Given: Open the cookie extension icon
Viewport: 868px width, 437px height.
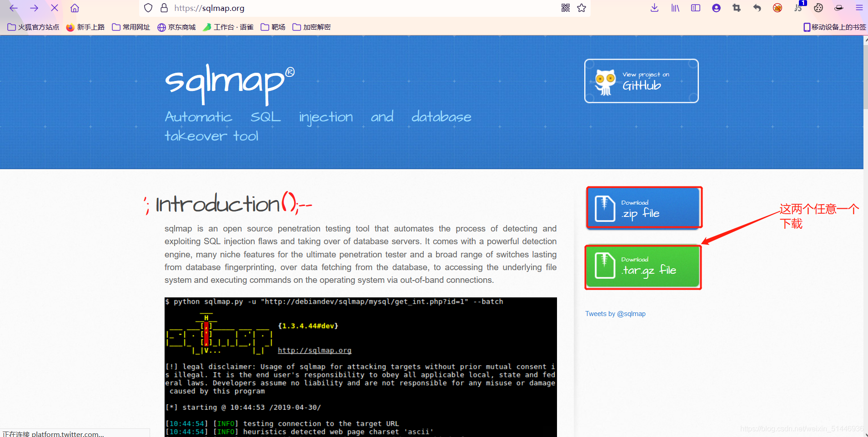Looking at the screenshot, I should [x=818, y=8].
